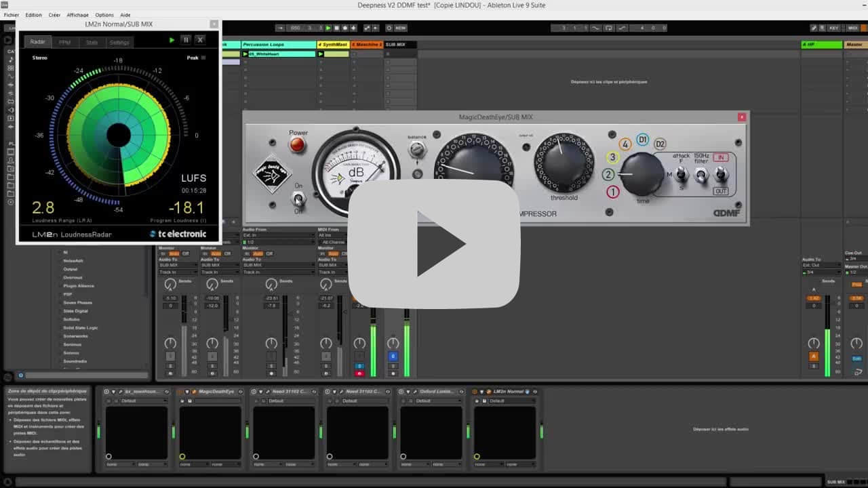This screenshot has width=868, height=488.
Task: Switch to the Stats tab in LM2n
Action: click(92, 42)
